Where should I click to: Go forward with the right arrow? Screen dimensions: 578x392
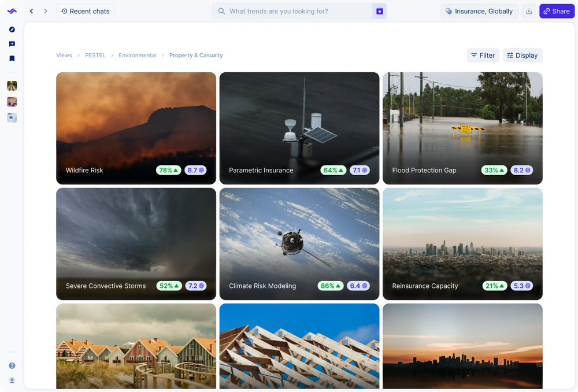point(45,11)
